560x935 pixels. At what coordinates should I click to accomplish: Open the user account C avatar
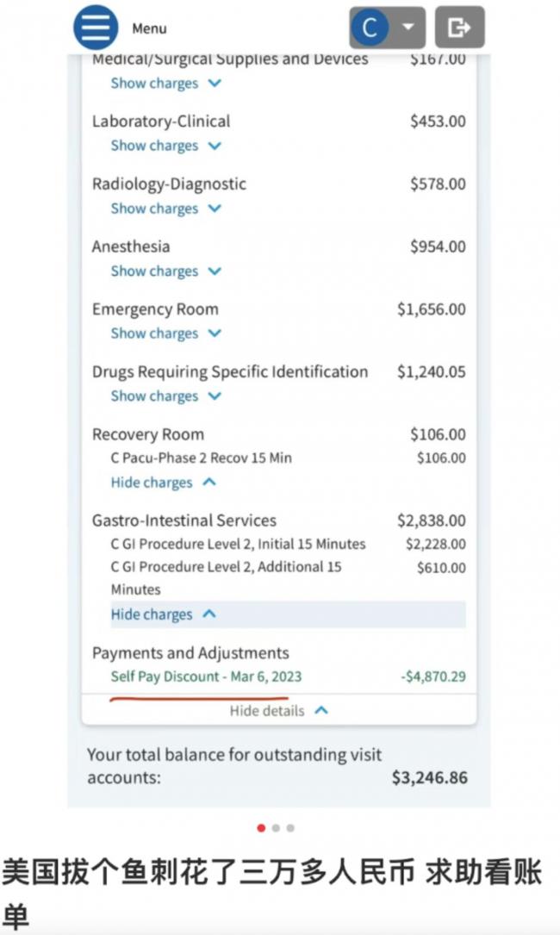(370, 28)
